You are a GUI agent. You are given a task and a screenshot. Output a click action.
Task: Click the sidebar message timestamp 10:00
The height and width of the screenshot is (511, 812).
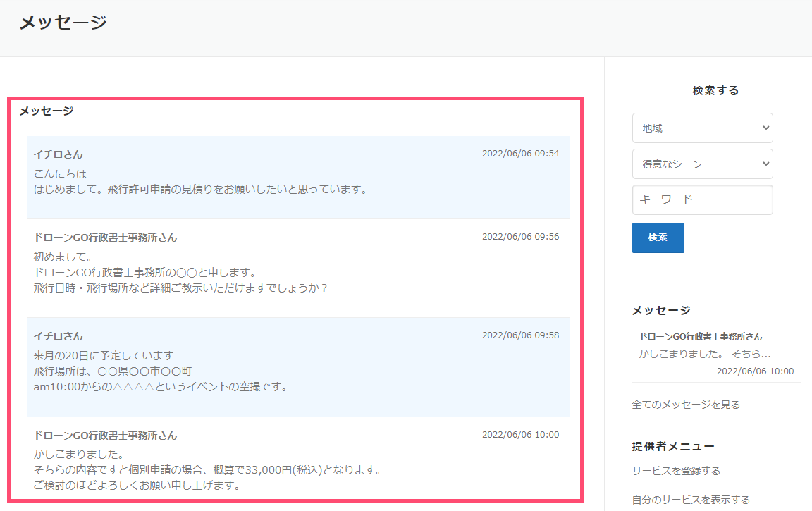[755, 371]
